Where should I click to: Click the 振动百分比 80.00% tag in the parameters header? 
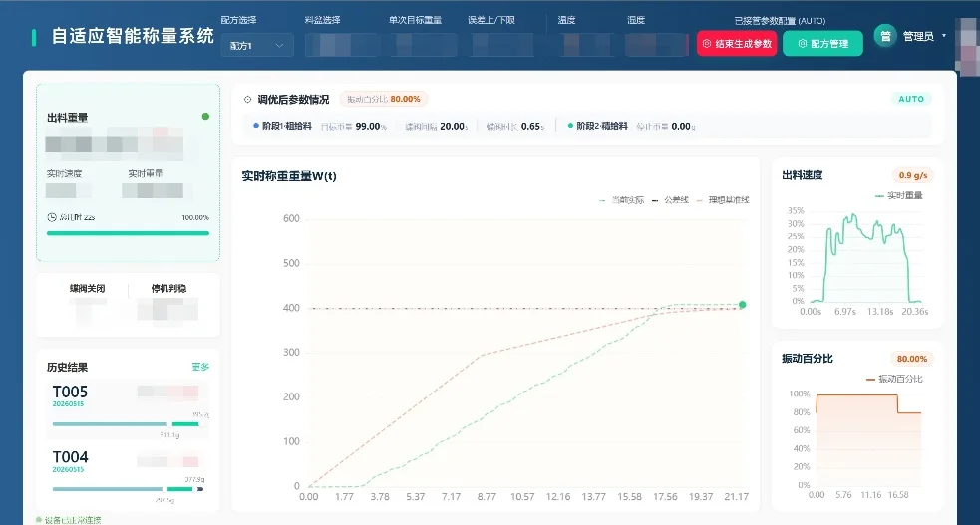(x=384, y=99)
